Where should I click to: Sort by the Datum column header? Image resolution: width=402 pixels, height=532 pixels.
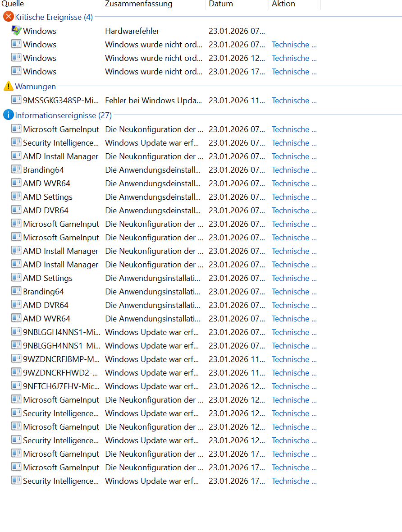pyautogui.click(x=221, y=4)
